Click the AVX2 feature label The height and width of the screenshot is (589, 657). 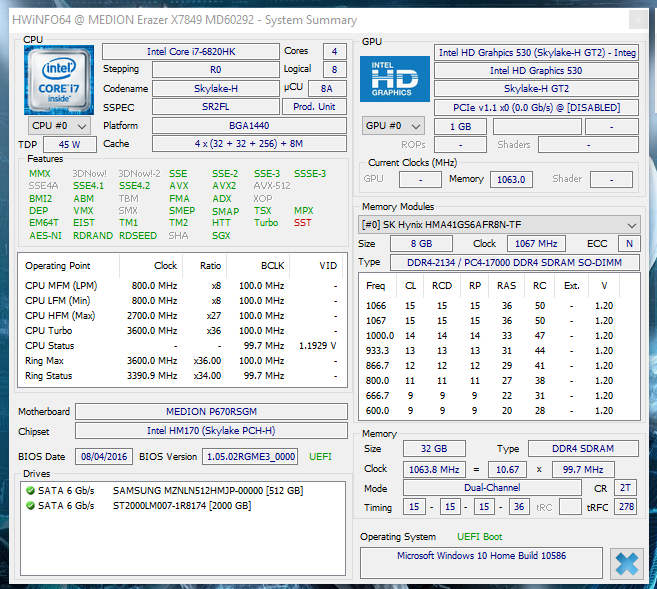pyautogui.click(x=224, y=185)
